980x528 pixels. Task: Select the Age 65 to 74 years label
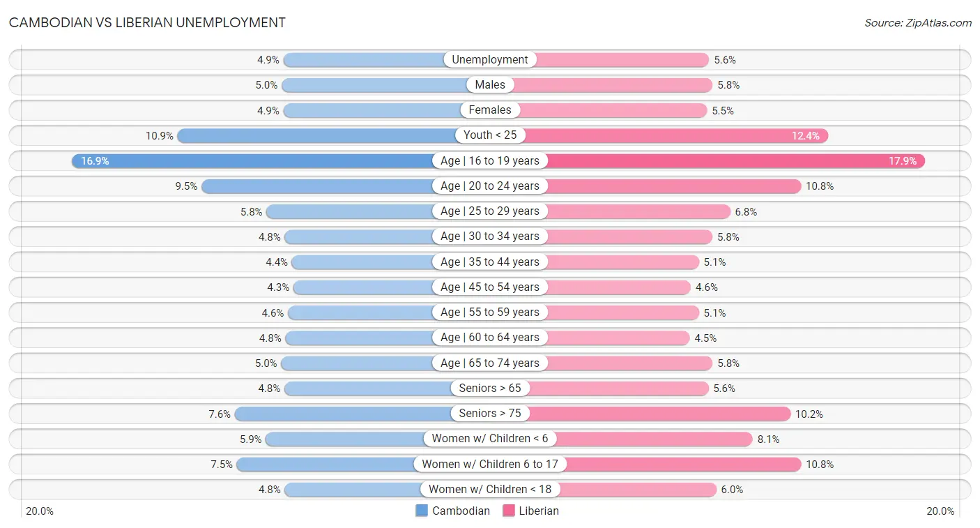(x=490, y=363)
